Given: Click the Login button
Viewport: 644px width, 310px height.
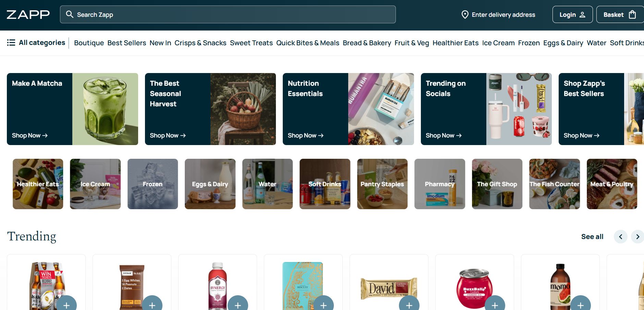Looking at the screenshot, I should pos(572,14).
